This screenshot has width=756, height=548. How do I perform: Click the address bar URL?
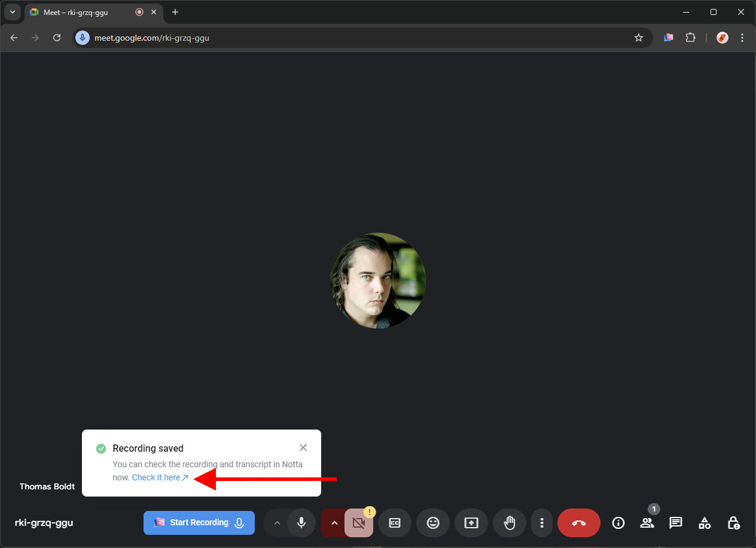pyautogui.click(x=152, y=38)
